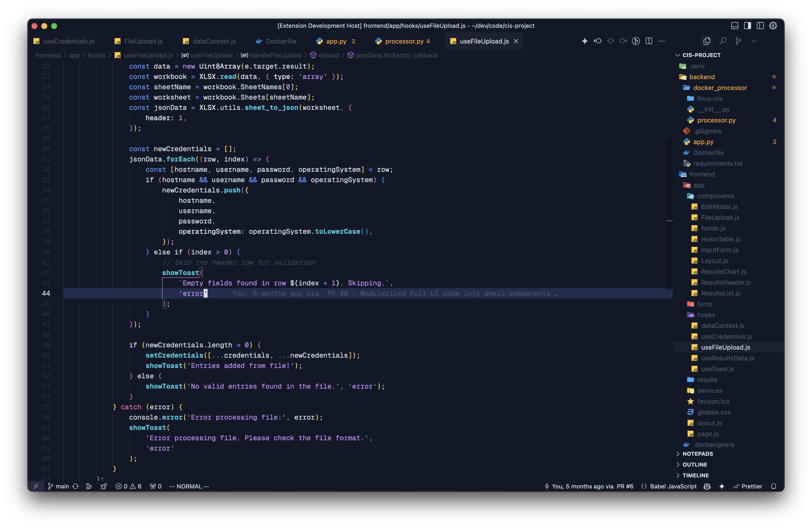Open the git graph circle icon
This screenshot has height=528, width=812.
[x=636, y=41]
